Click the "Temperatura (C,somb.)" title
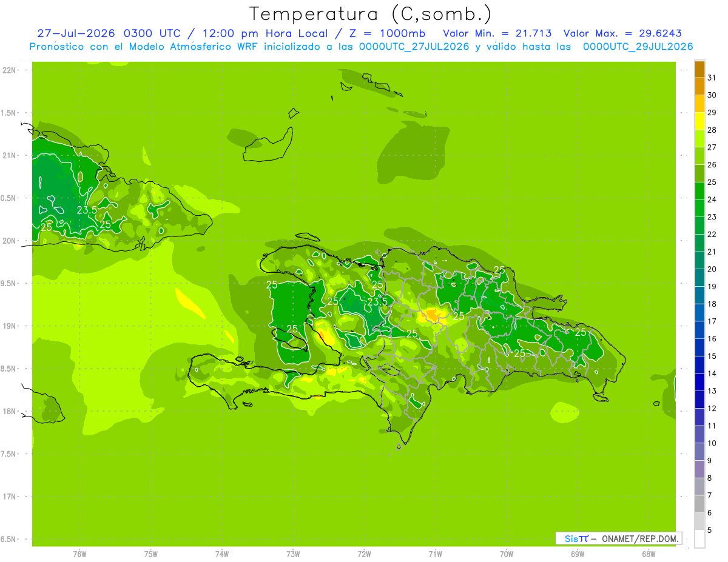Screen dimensions: 728x562 click(370, 14)
